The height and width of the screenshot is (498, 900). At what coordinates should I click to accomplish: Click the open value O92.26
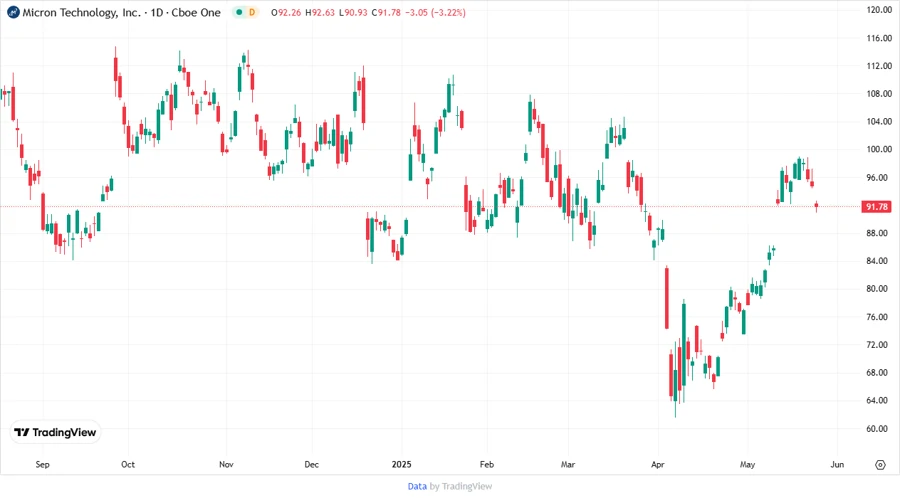click(x=286, y=12)
